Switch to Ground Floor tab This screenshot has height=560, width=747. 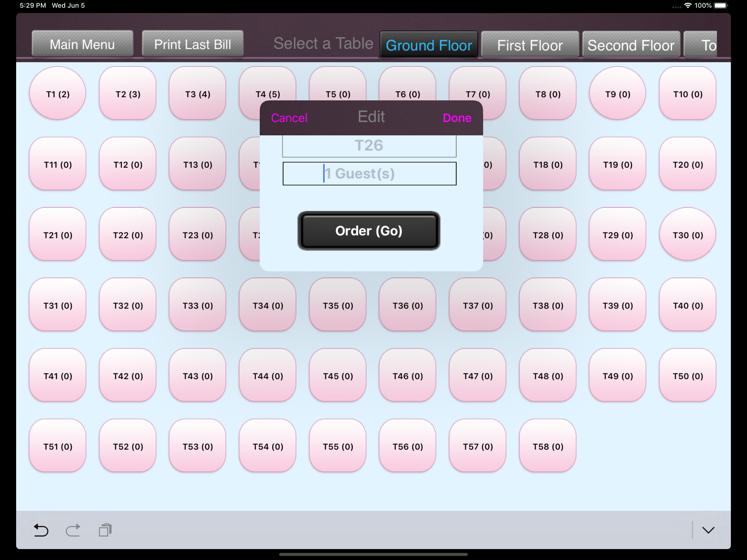click(428, 45)
